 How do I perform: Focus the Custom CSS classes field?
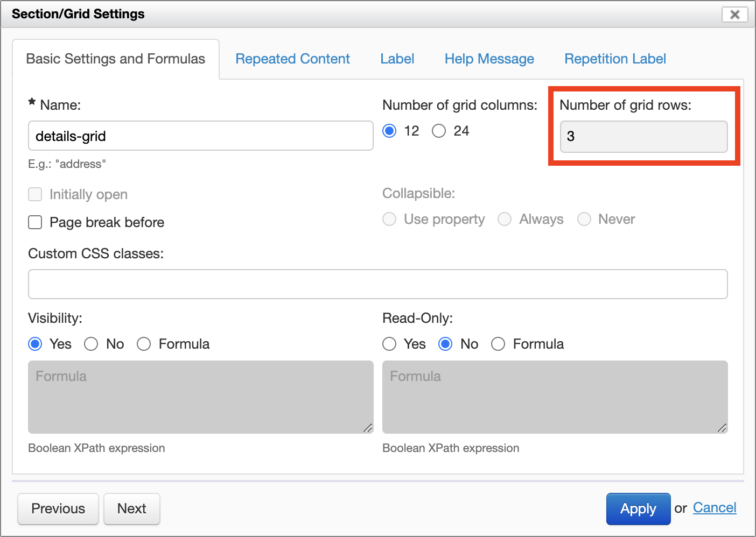tap(377, 284)
